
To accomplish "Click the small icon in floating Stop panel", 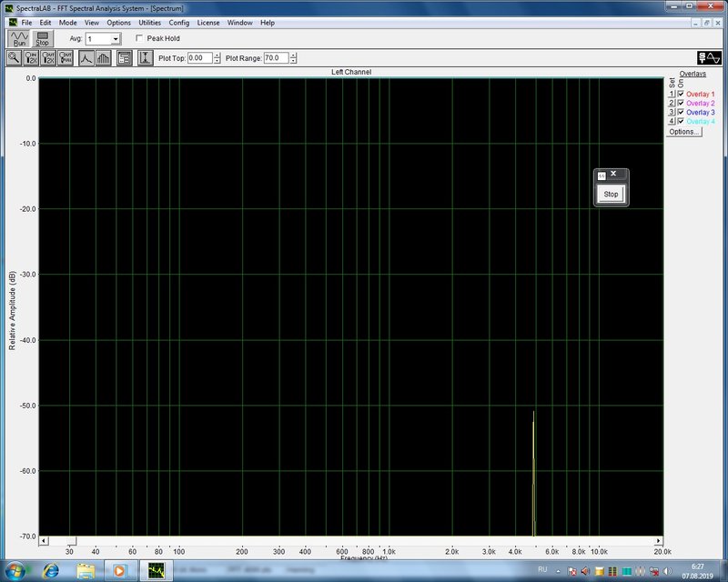I will coord(602,176).
